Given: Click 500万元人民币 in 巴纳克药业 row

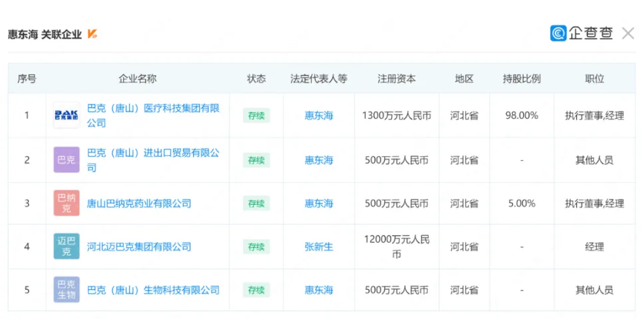Looking at the screenshot, I should click(397, 203).
